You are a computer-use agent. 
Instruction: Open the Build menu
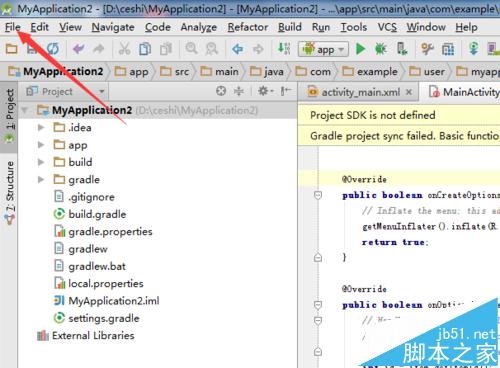pyautogui.click(x=290, y=27)
